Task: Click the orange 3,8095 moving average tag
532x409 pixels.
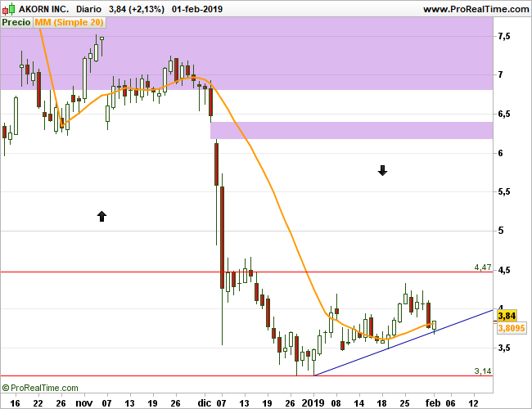Action: tap(512, 328)
